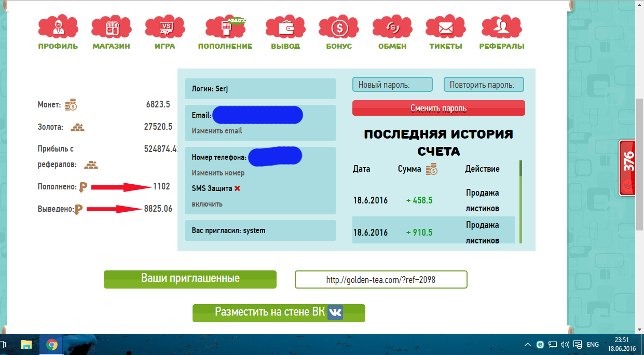Open the Пополнение top-up icon
Viewport: 644px width, 355px height.
coord(225,27)
